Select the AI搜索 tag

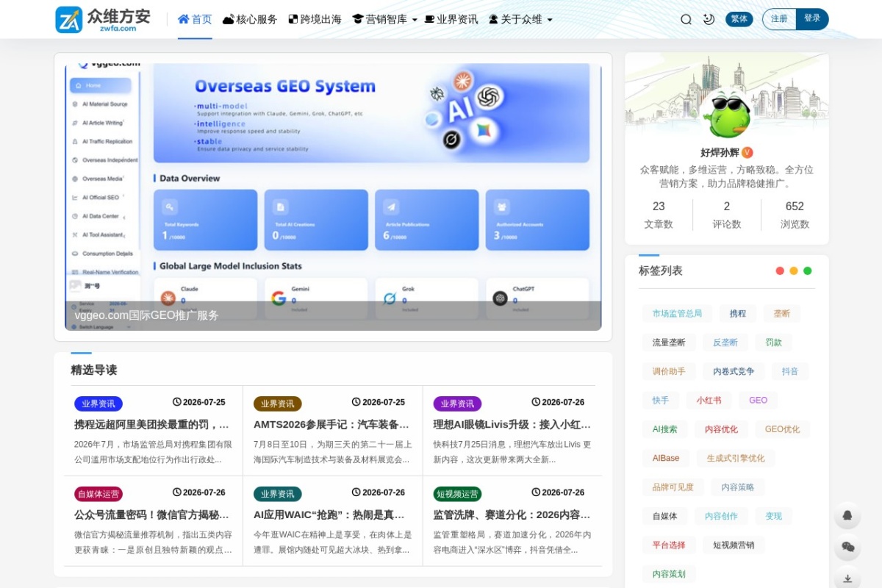coord(665,429)
